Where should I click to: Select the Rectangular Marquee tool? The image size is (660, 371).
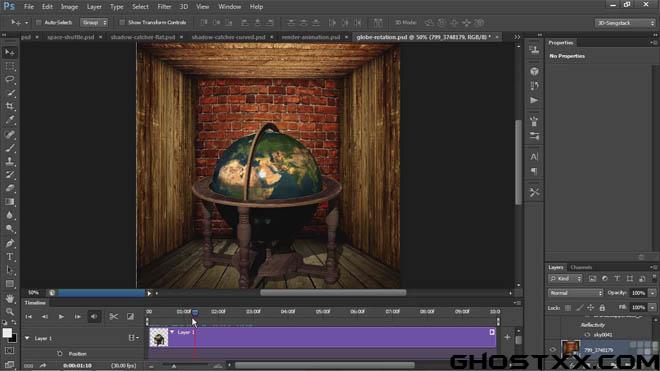10,66
